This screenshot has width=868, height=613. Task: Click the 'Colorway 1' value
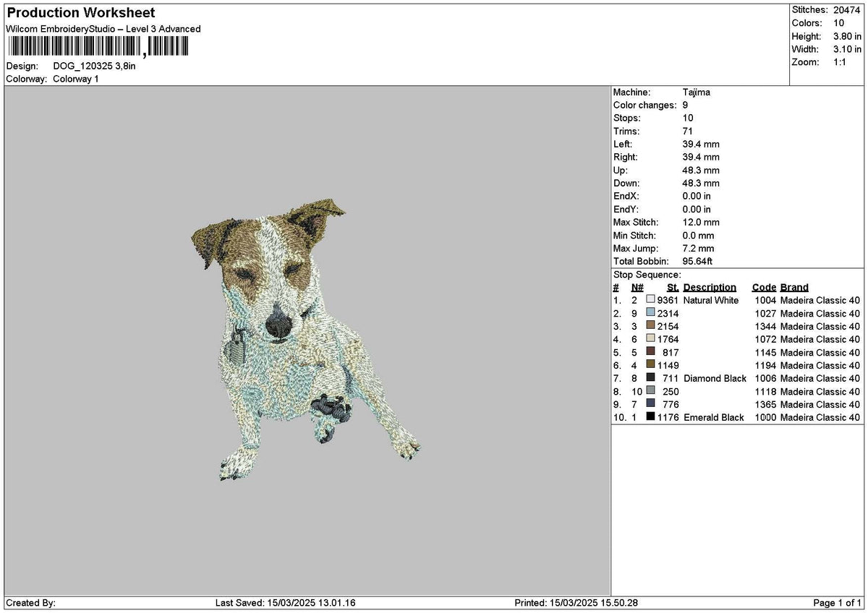coord(76,79)
